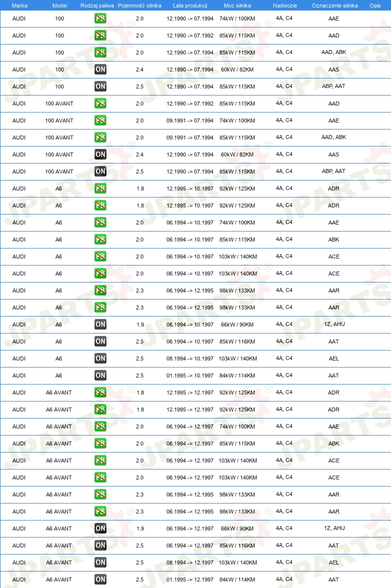Select the Model column header
The height and width of the screenshot is (588, 391).
click(59, 5)
